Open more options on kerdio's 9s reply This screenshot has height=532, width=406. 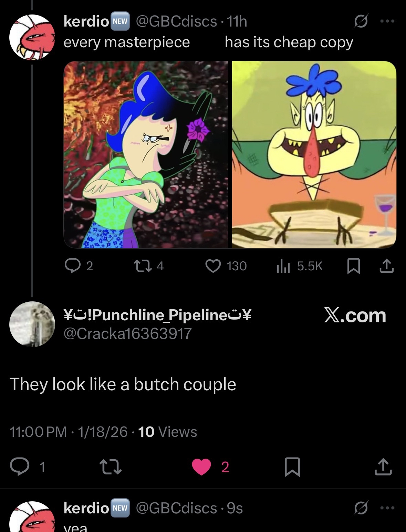click(x=388, y=508)
